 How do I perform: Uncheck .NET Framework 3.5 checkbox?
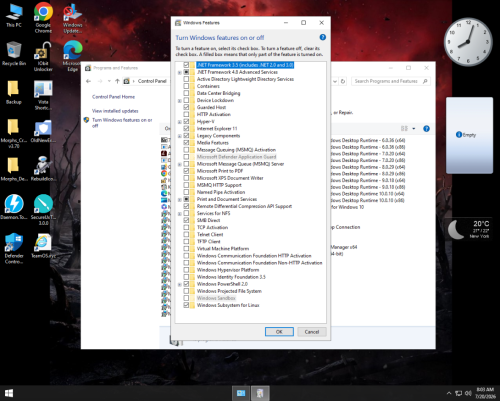[186, 65]
